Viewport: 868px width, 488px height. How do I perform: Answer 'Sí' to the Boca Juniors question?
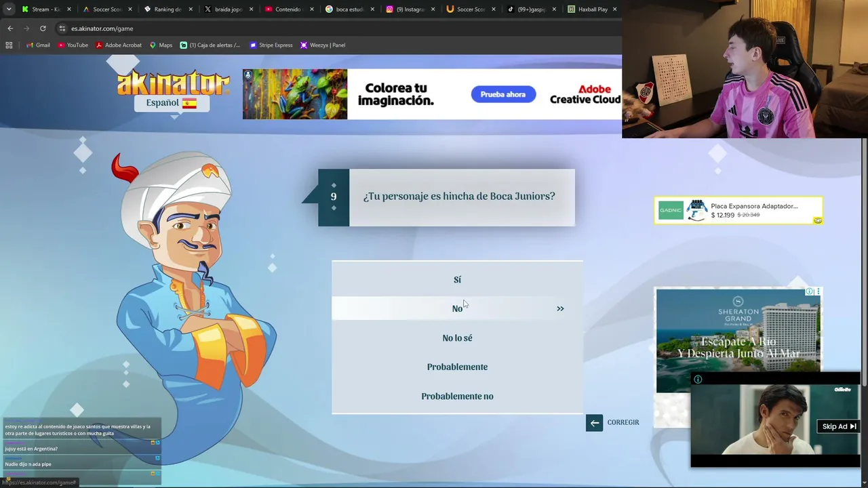[x=457, y=279]
